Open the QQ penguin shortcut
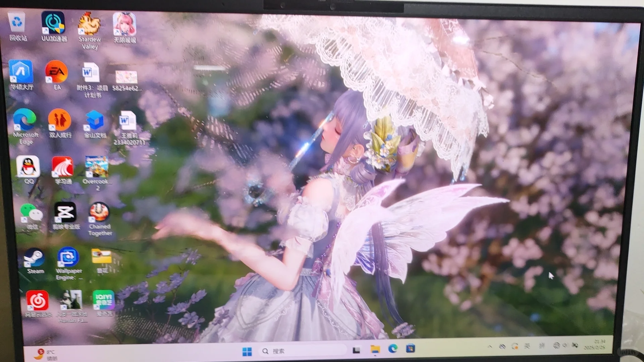The width and height of the screenshot is (644, 362). pos(29,170)
